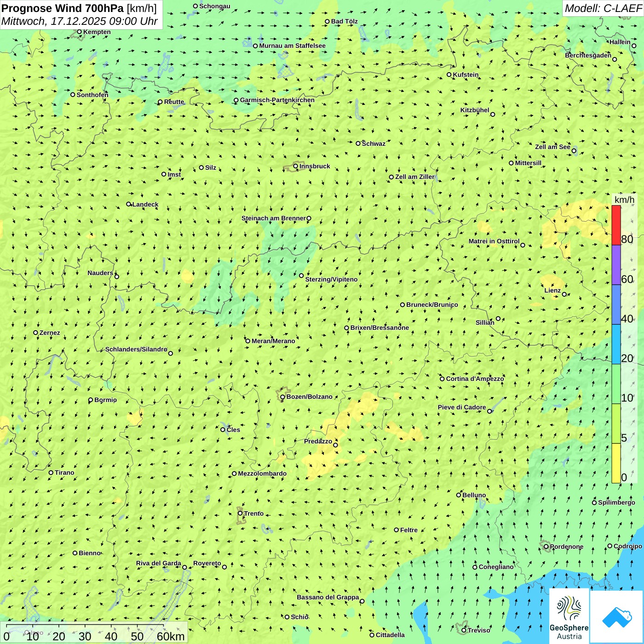This screenshot has height=644, width=644.
Task: Click the Meran/Merano city label
Action: 273,341
